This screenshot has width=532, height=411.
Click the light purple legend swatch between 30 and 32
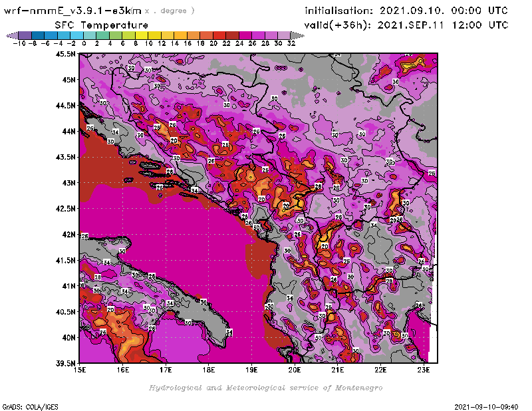pyautogui.click(x=284, y=35)
